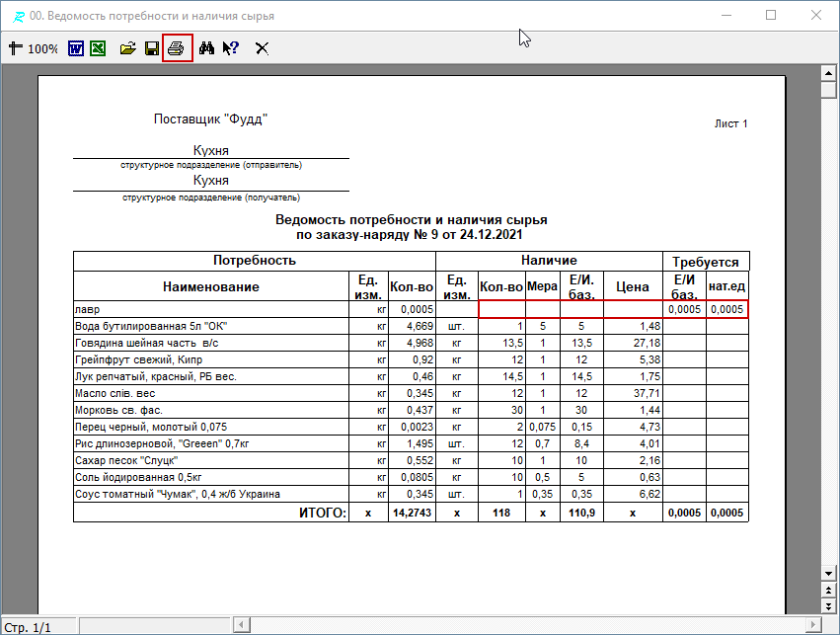
Task: Click the margins ruler icon in toolbar
Action: (16, 47)
